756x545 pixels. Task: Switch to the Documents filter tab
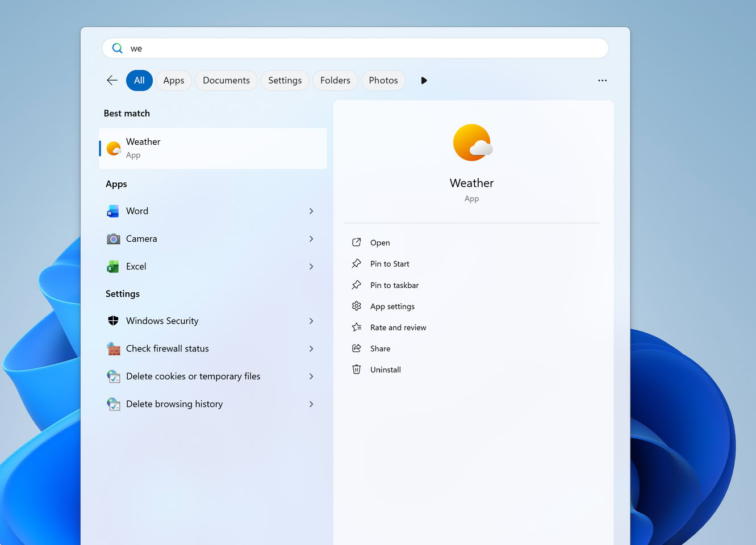click(226, 81)
